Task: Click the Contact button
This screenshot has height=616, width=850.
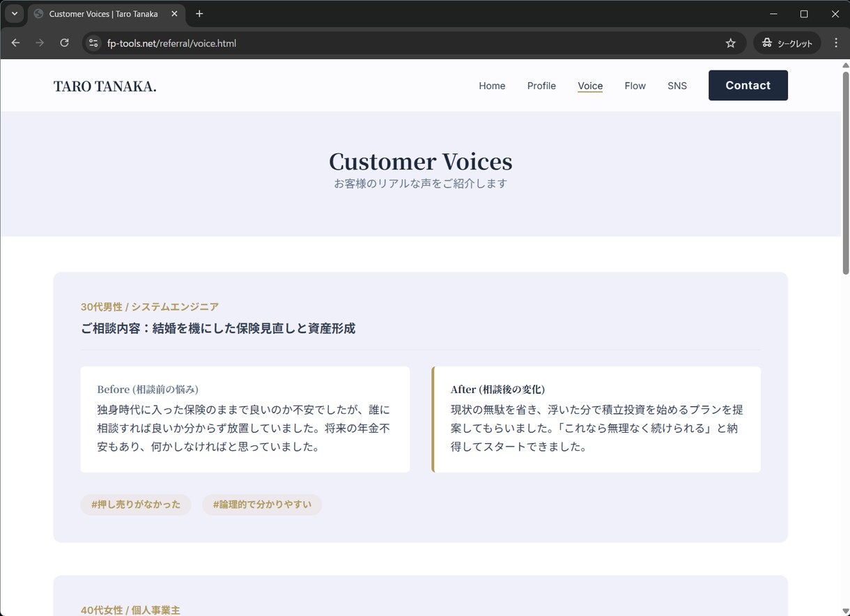Action: click(x=748, y=85)
